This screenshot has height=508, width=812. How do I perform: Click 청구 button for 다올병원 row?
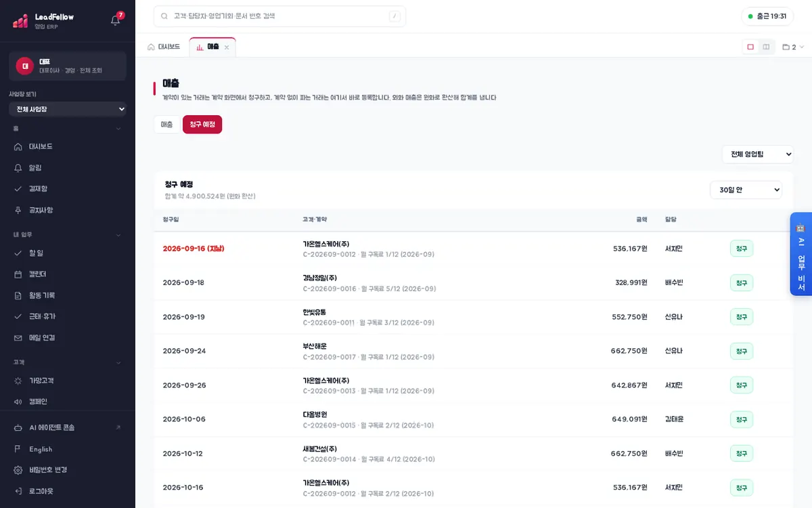pyautogui.click(x=742, y=419)
